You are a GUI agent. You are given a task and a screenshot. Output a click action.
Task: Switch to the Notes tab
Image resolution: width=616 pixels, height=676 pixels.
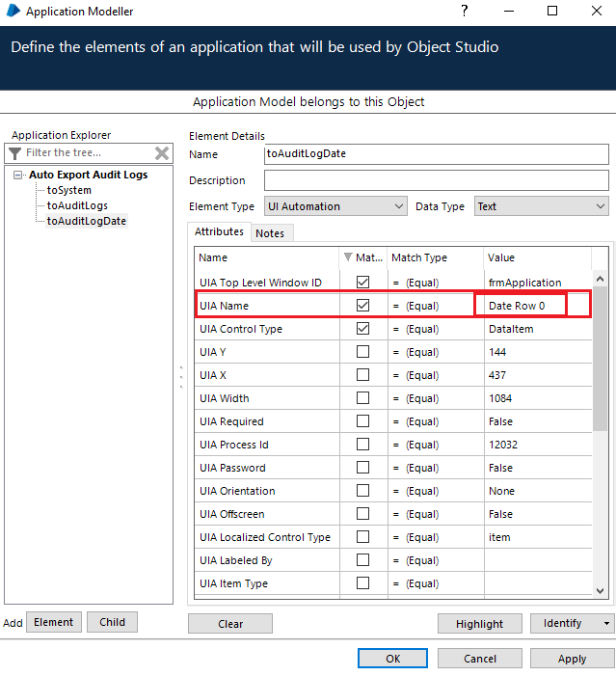point(270,233)
